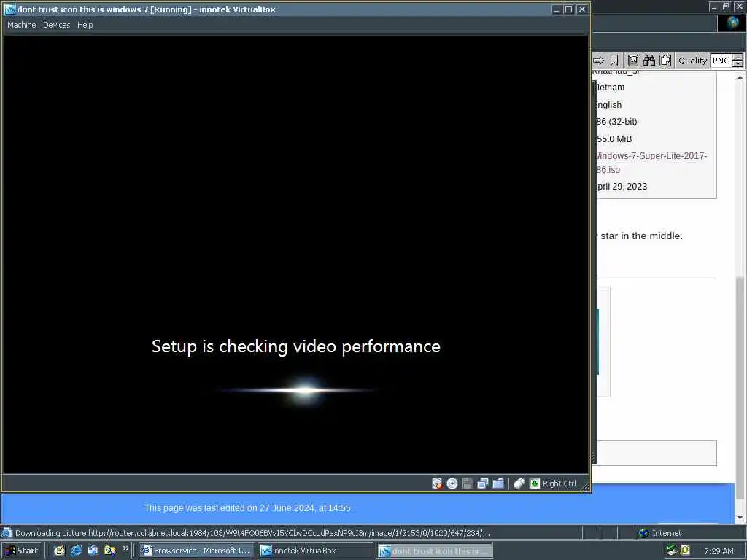
Task: Open the Windows-7-Super-Lite-2017 iso link
Action: [x=651, y=163]
